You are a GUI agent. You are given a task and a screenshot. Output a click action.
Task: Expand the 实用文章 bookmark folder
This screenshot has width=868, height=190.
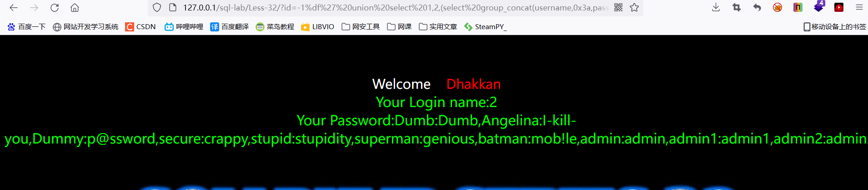pos(438,27)
